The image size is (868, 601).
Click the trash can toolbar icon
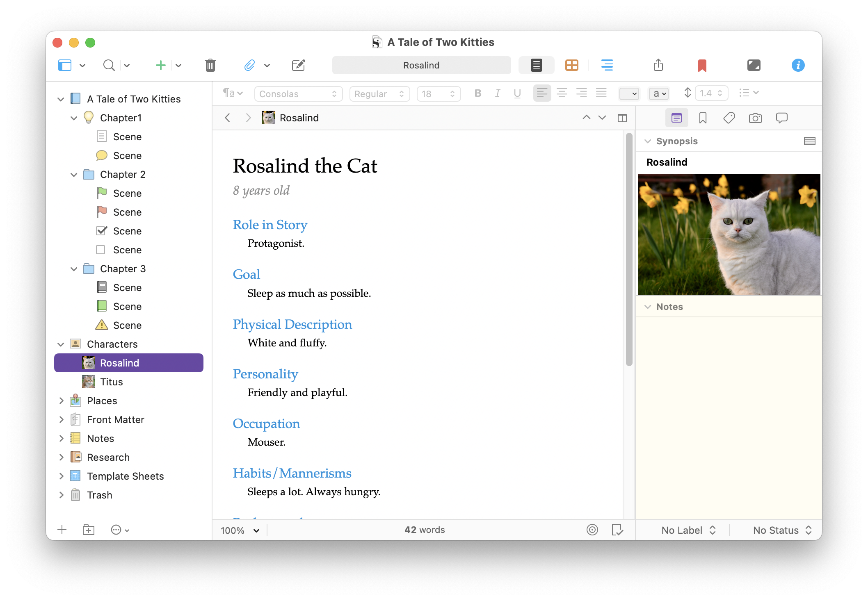coord(210,65)
